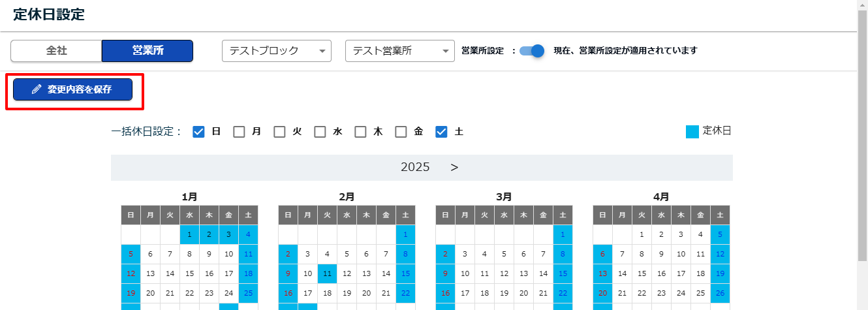
Task: Check the 金 (Friday) bulk holiday checkbox
Action: click(x=401, y=132)
